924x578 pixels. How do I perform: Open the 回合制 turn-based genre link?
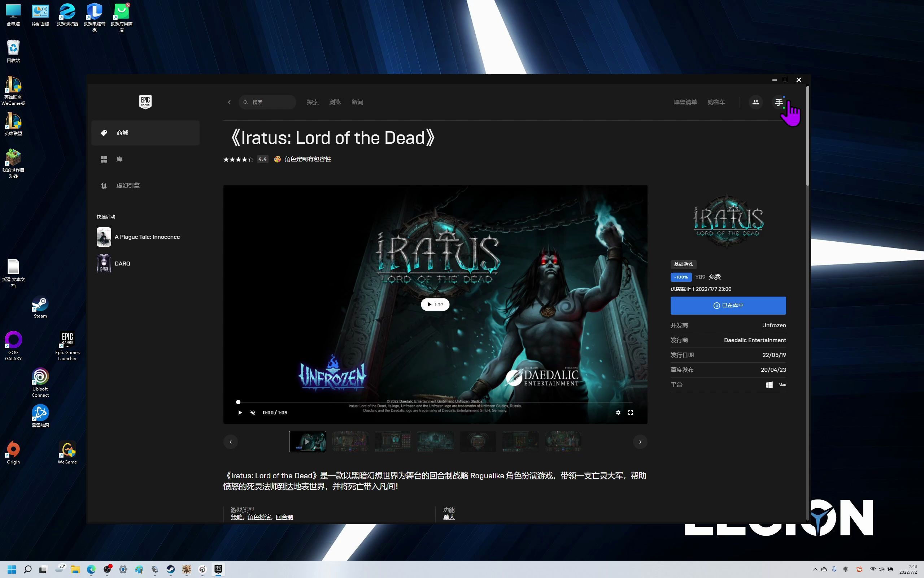click(x=284, y=517)
